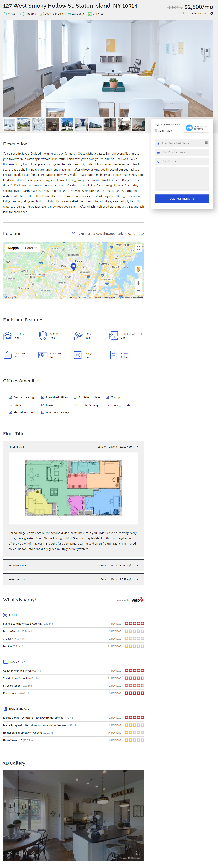The image size is (218, 868).
Task: Click the location pin icon by address
Action: pyautogui.click(x=74, y=233)
